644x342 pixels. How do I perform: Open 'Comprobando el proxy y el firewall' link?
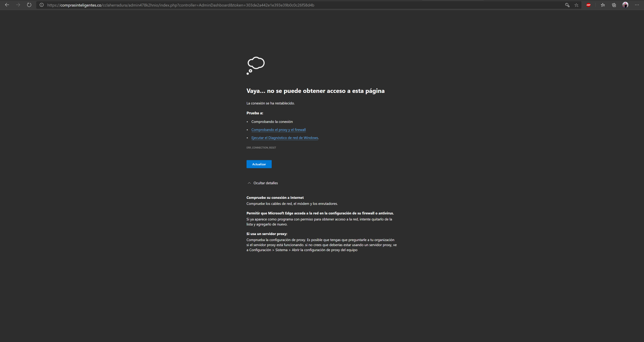click(x=278, y=130)
